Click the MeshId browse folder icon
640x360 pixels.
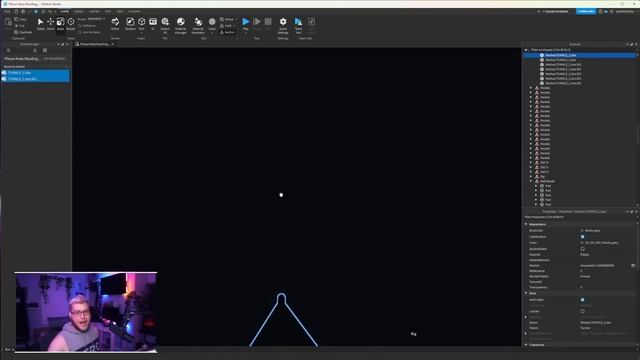pos(633,266)
